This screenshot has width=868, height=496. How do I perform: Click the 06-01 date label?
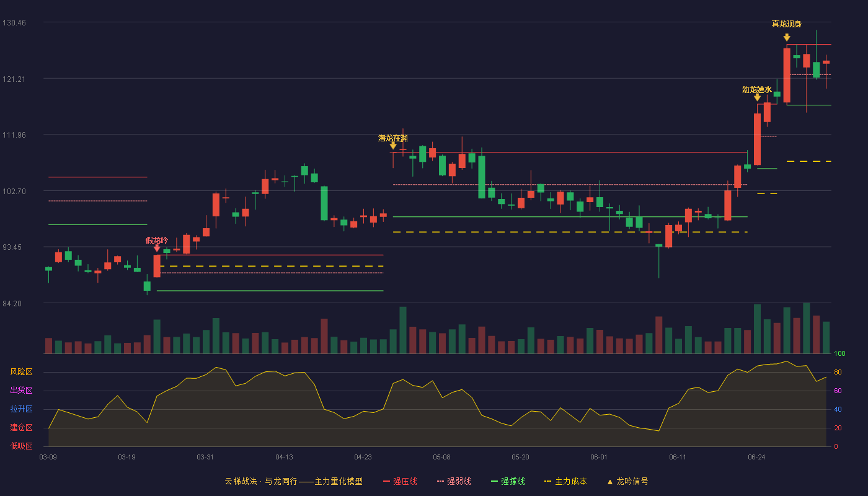[599, 457]
